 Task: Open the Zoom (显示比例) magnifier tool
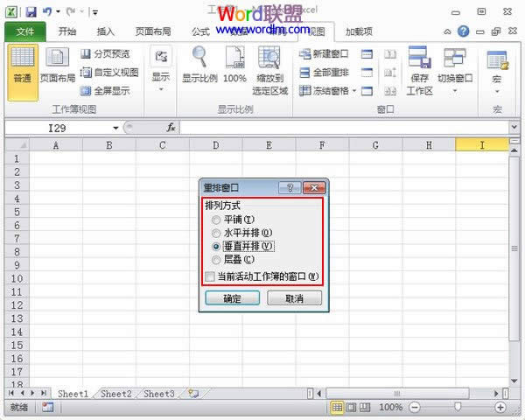click(x=199, y=66)
